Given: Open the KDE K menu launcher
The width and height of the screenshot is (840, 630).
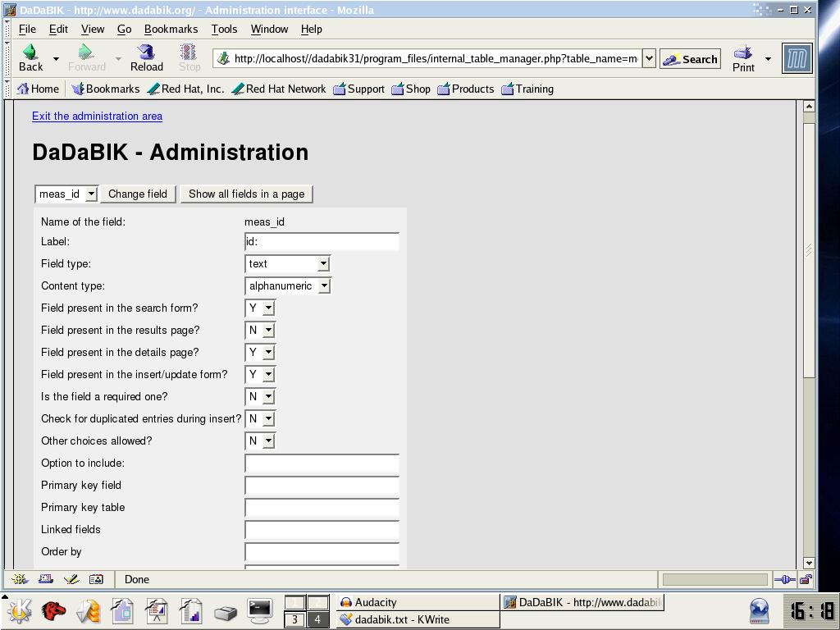Looking at the screenshot, I should [x=19, y=610].
